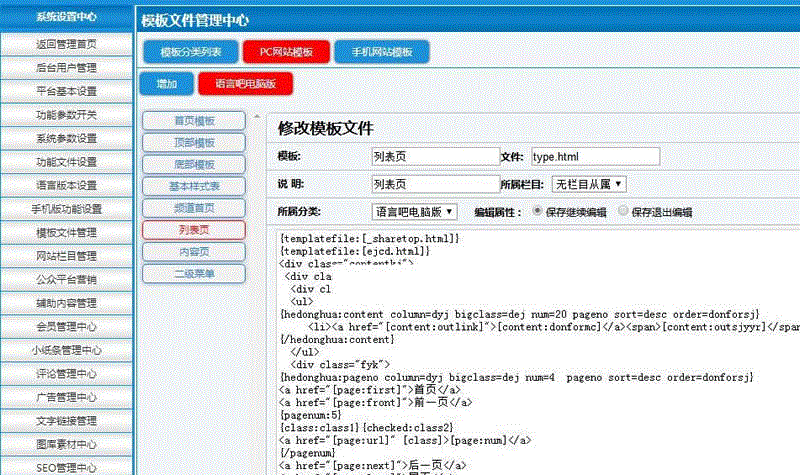This screenshot has width=800, height=475.
Task: Click the 文件 field containing type.html
Action: [594, 157]
